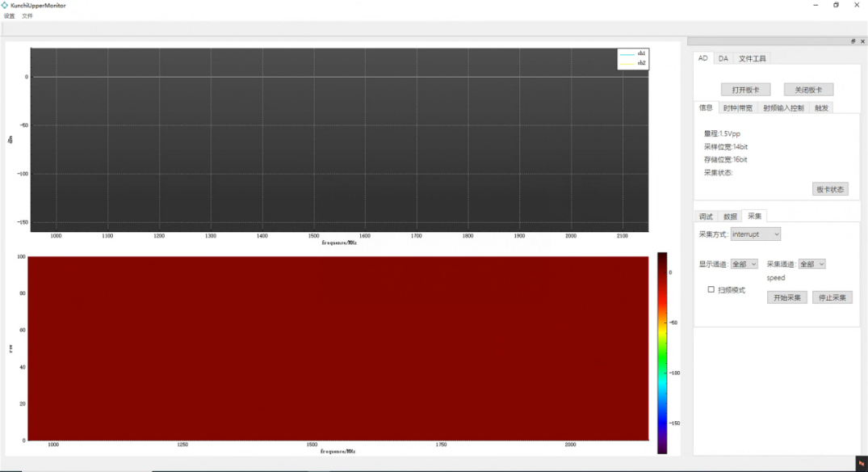Click the 采集状态 label
The image size is (868, 472).
[x=718, y=173]
